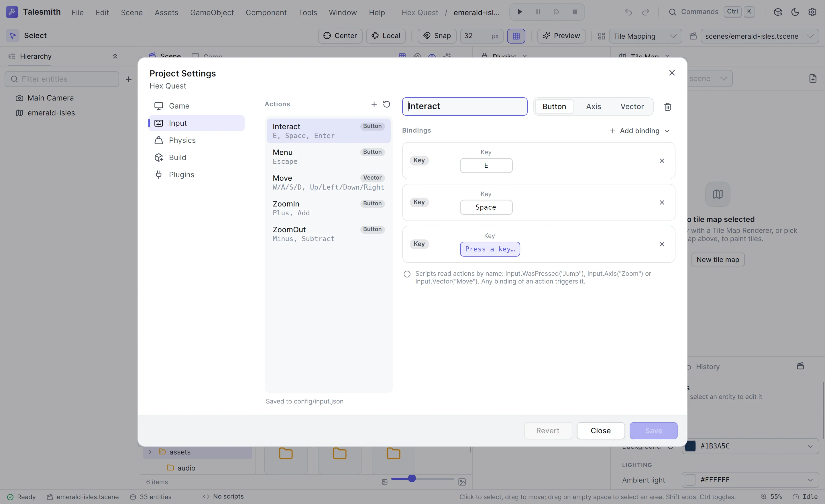Delete the Interact action with trash icon
Screen dimensions: 825x504
pos(668,107)
